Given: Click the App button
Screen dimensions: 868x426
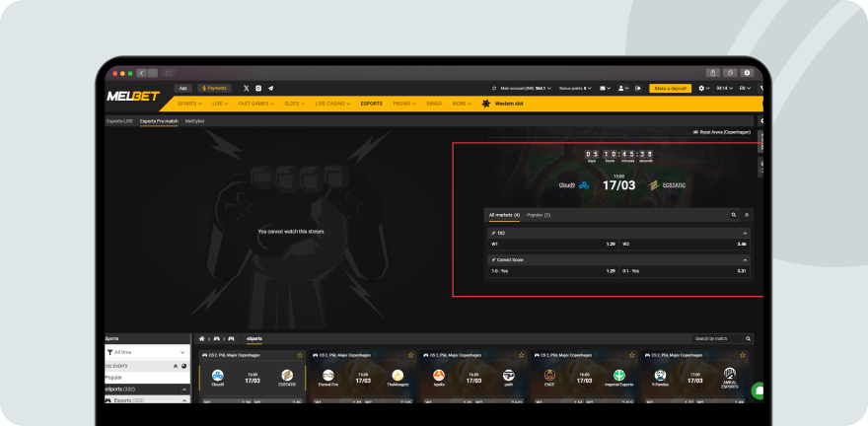Looking at the screenshot, I should coord(183,88).
